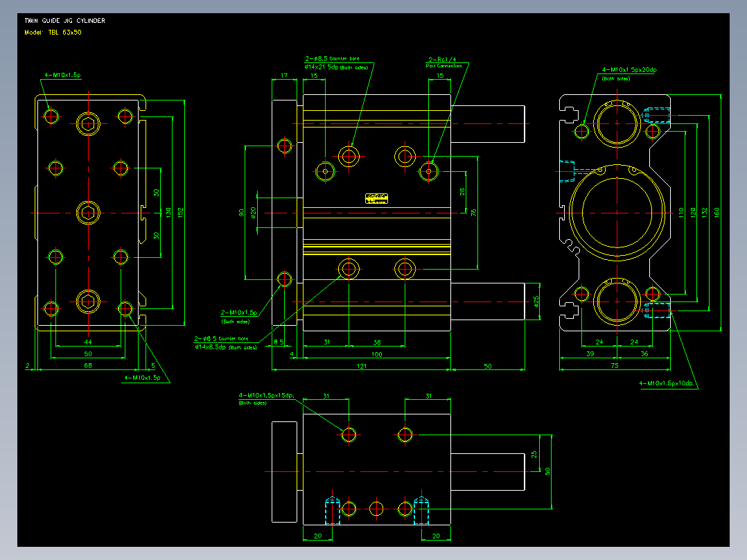Click the "28" vertical dimension
The width and height of the screenshot is (747, 560).
pos(462,191)
